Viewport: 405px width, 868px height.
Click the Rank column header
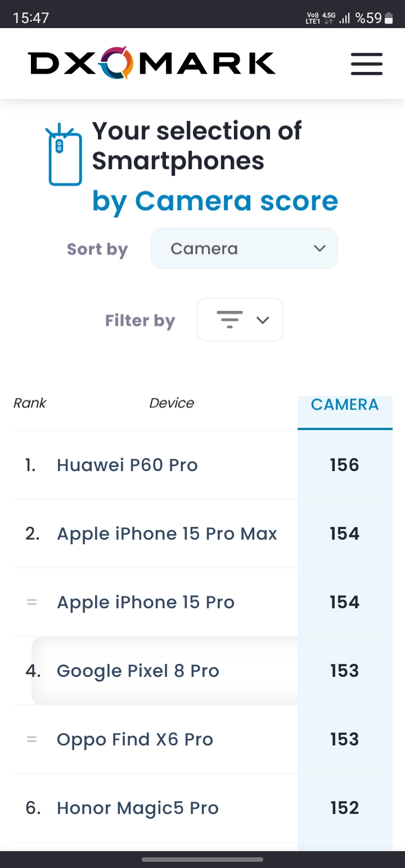click(x=30, y=403)
